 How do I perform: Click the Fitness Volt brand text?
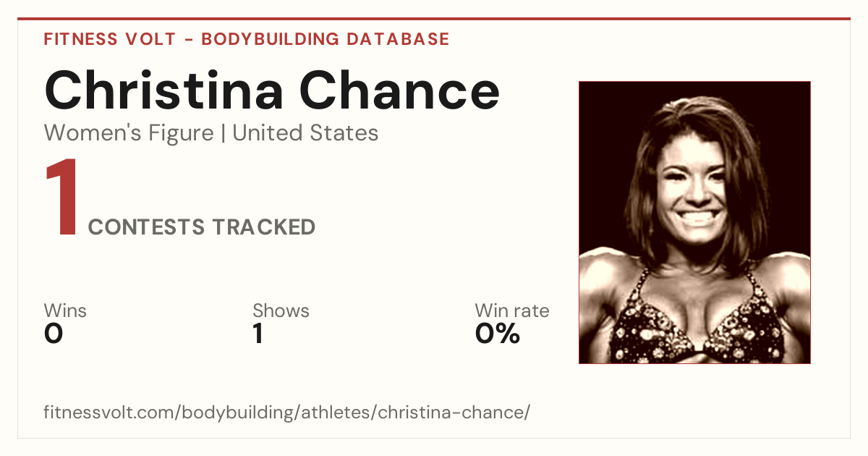(110, 39)
